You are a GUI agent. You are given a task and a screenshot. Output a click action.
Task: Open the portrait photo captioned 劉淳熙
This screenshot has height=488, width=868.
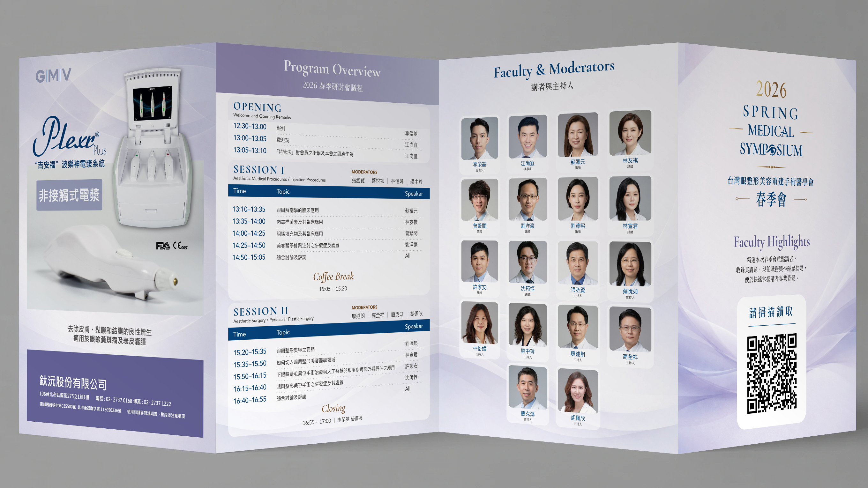[578, 199]
